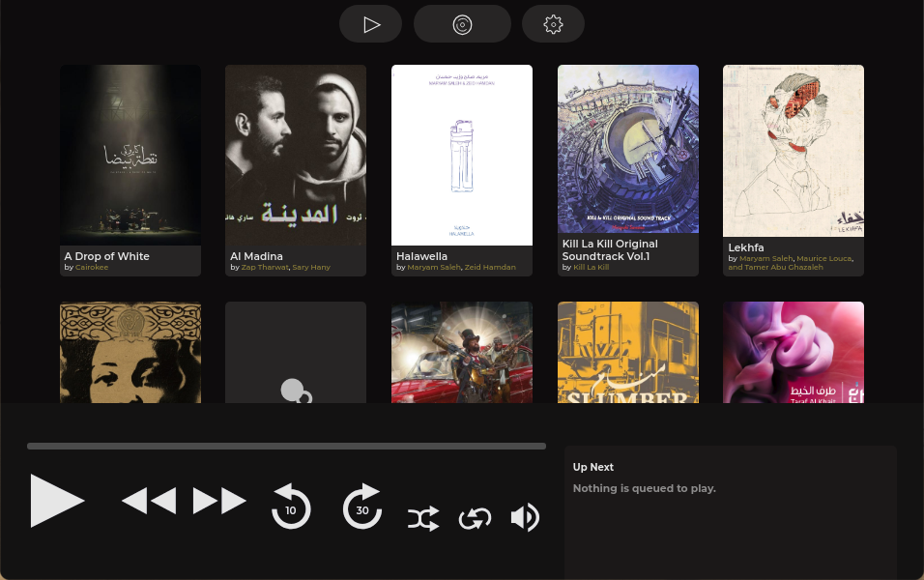
Task: Skip forward 30 seconds
Action: pos(362,506)
